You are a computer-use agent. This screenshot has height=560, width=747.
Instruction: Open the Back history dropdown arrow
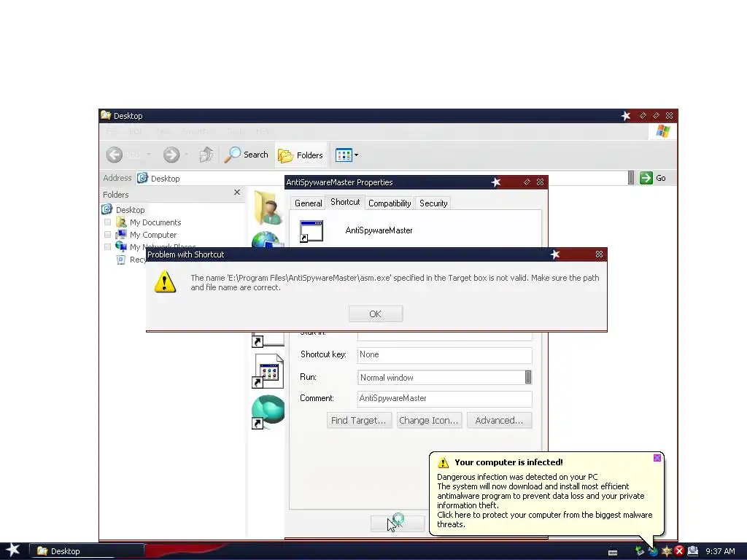tap(149, 155)
